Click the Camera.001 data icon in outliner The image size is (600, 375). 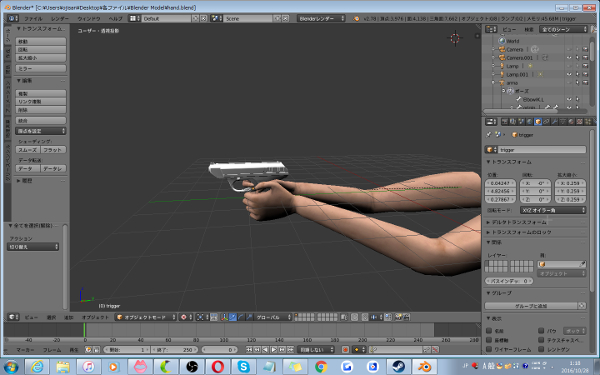coord(545,57)
